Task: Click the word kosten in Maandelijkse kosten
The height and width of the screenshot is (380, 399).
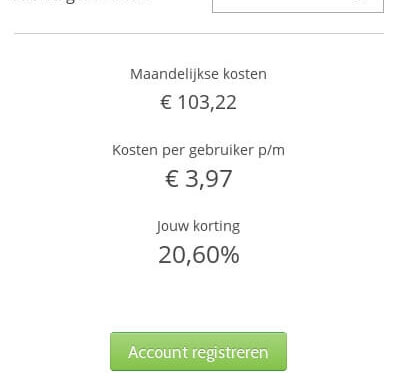Action: pyautogui.click(x=245, y=74)
